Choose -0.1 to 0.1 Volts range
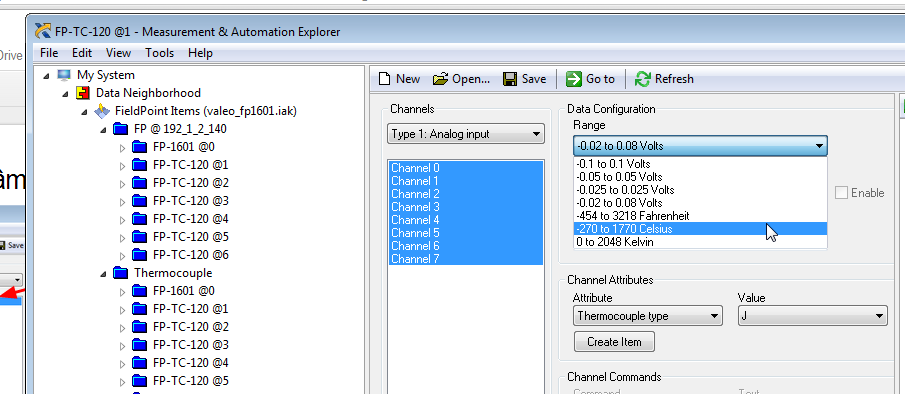This screenshot has width=905, height=394. pyautogui.click(x=700, y=164)
